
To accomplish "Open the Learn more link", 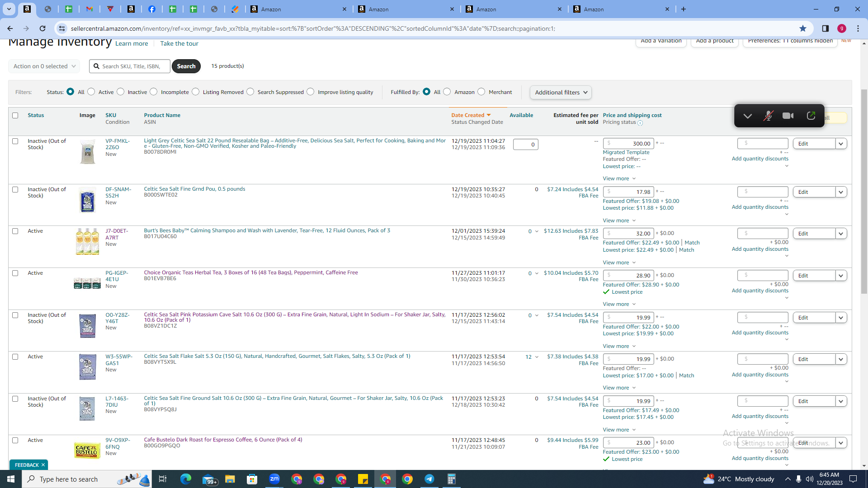I will [132, 44].
